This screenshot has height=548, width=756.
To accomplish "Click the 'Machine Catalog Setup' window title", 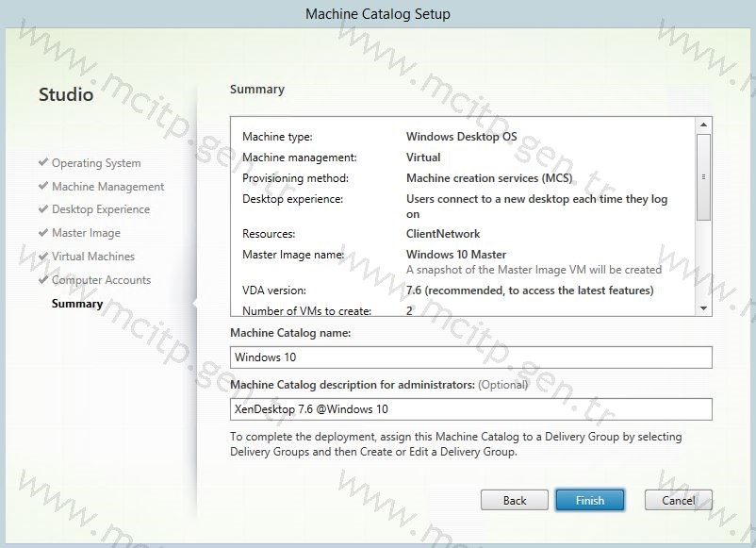I will [x=378, y=13].
